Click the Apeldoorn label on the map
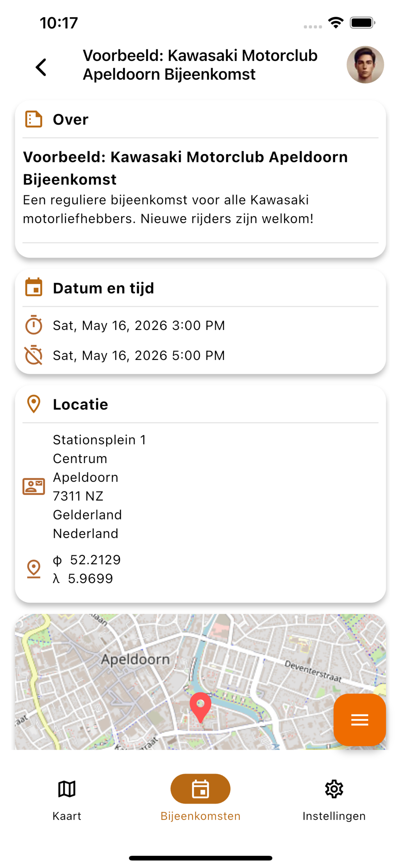 [135, 660]
